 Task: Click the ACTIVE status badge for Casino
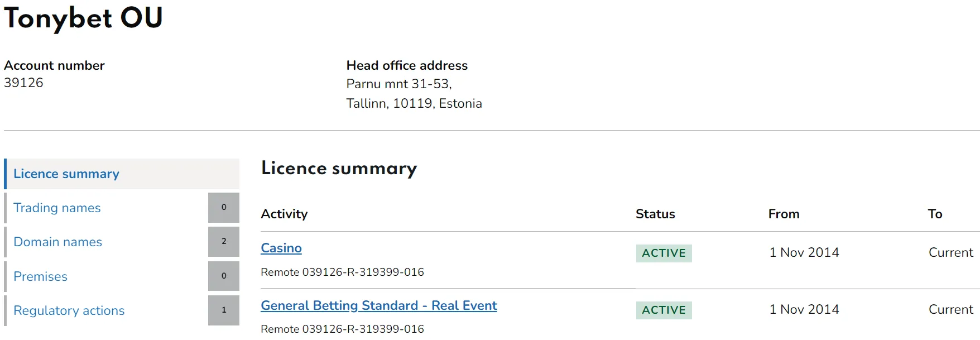coord(664,253)
